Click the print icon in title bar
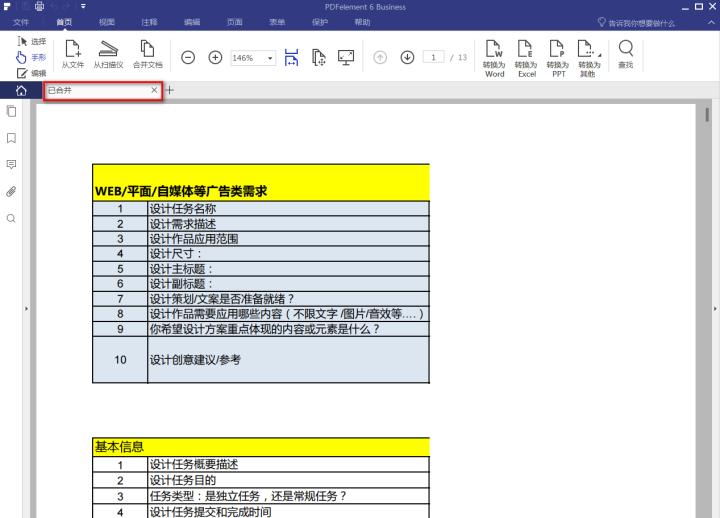 click(x=39, y=6)
